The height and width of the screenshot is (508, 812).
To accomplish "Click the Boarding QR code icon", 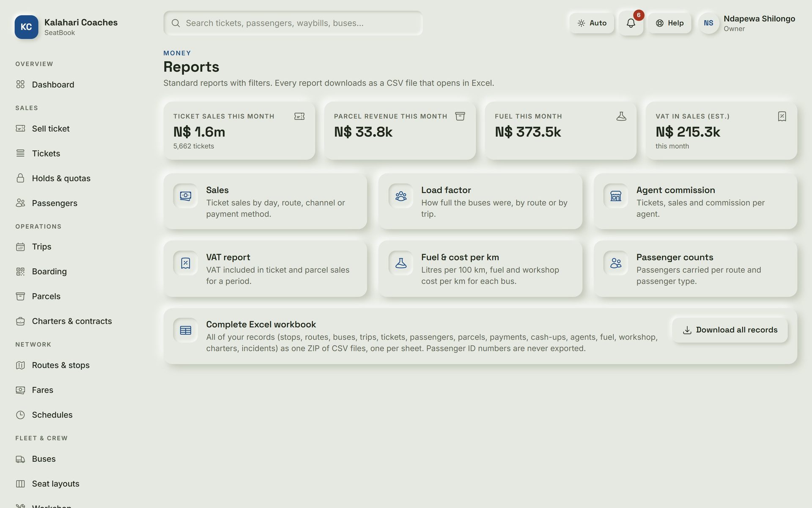I will click(x=20, y=271).
